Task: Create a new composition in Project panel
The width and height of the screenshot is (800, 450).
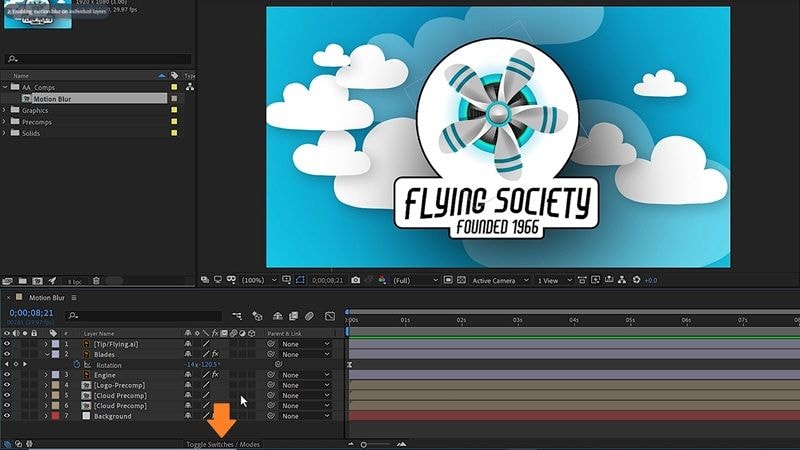Action: (x=37, y=281)
